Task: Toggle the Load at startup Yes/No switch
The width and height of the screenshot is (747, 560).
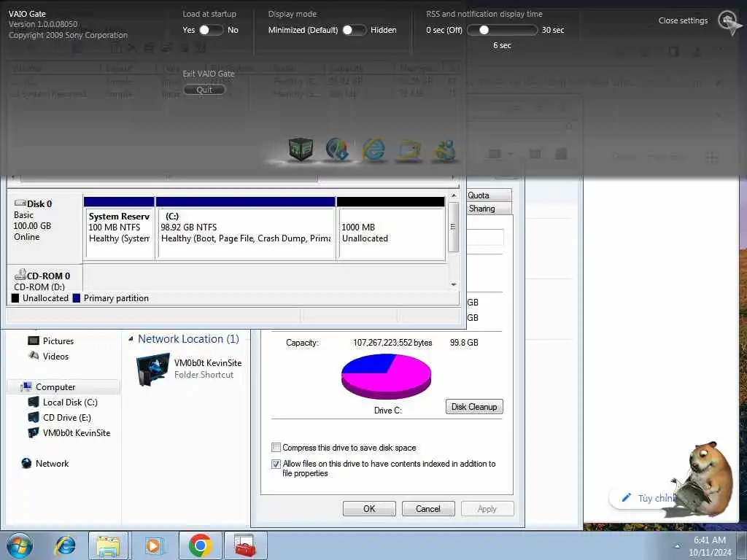Action: pos(211,30)
